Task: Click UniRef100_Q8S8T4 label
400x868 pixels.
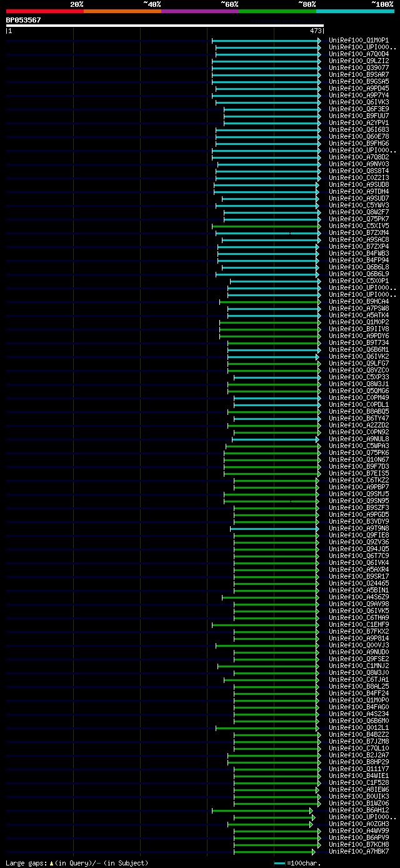Action: (359, 171)
